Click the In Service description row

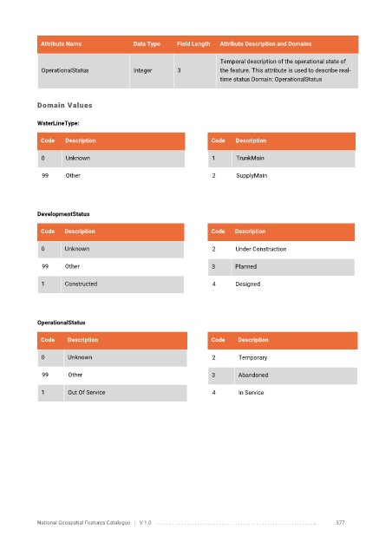tap(283, 393)
